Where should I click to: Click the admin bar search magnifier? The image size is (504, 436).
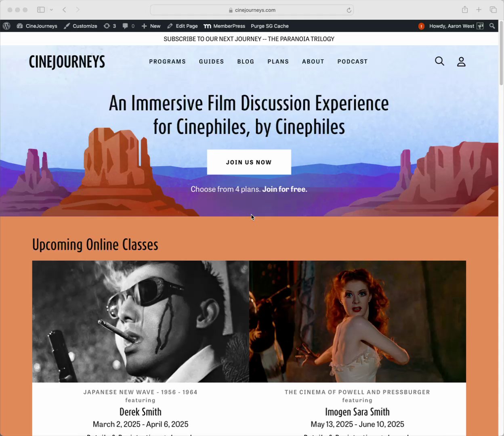click(x=492, y=26)
